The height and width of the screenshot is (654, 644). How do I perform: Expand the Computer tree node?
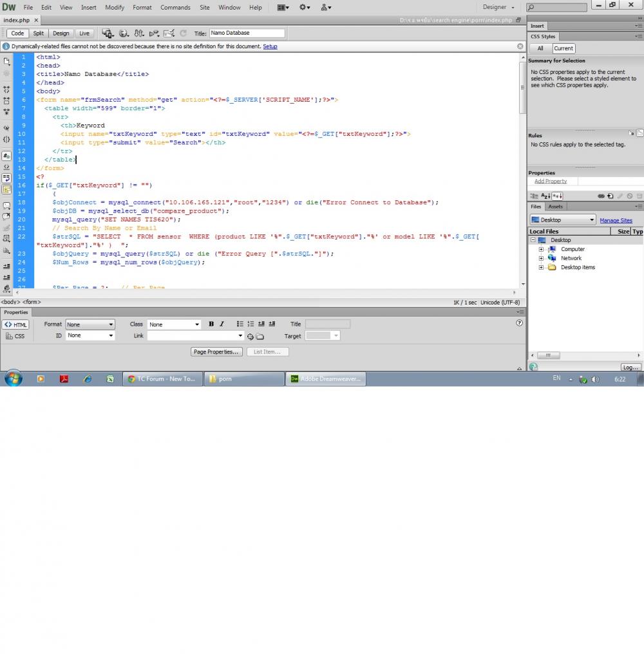542,249
